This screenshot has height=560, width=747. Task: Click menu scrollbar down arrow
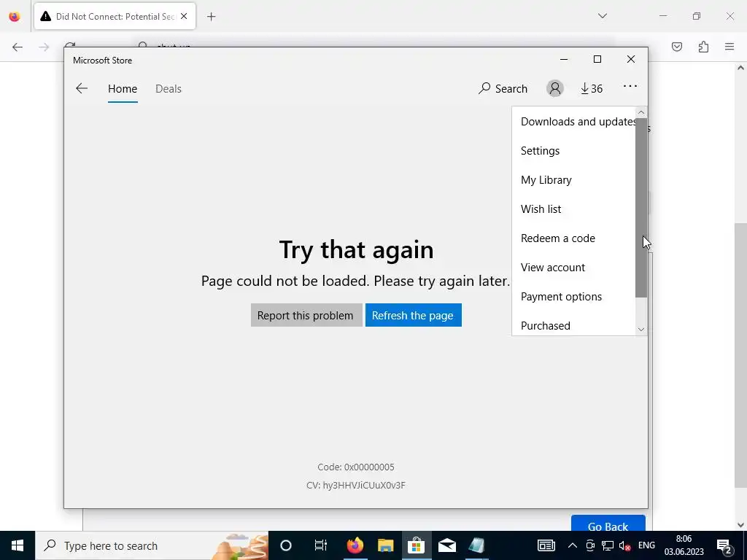(x=641, y=330)
